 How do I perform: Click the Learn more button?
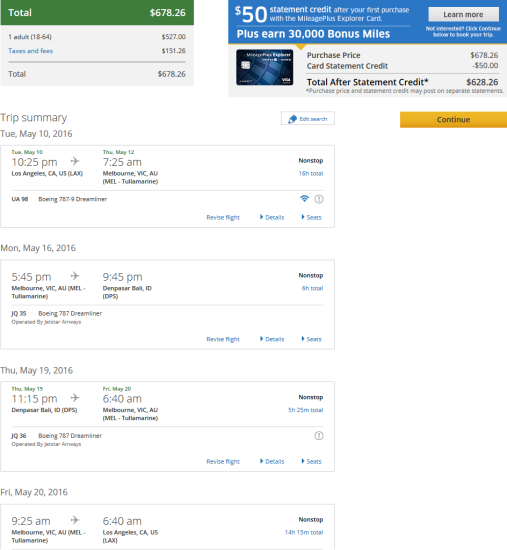tap(463, 14)
